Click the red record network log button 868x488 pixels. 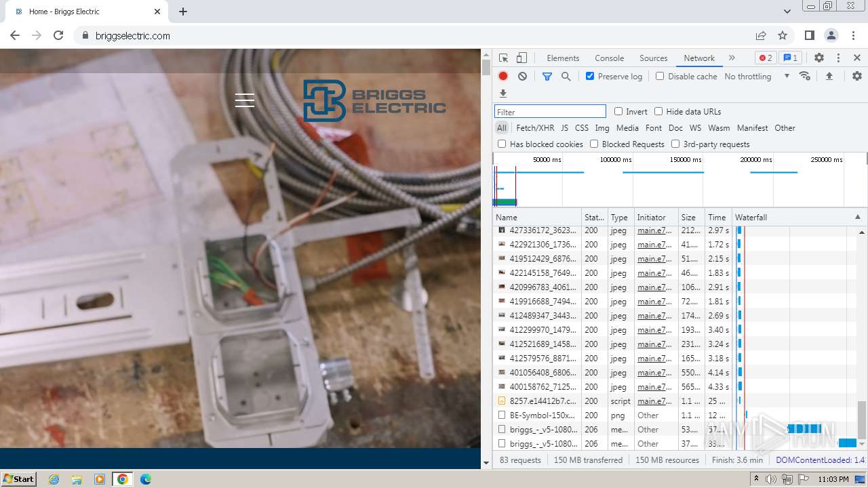[x=503, y=77]
